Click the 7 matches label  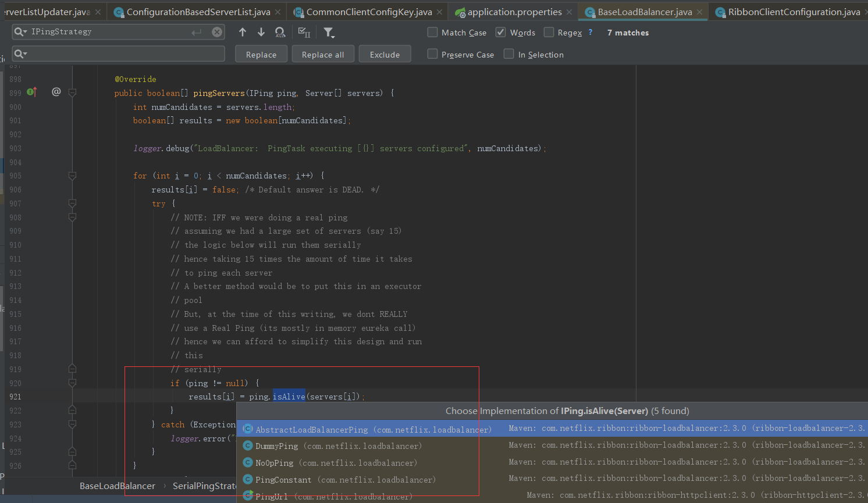(628, 33)
